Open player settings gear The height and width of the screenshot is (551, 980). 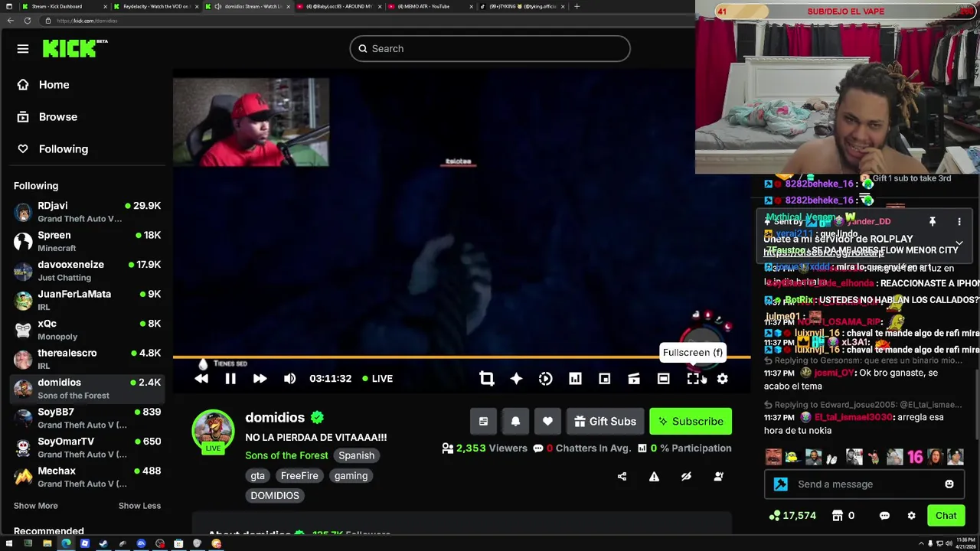(x=722, y=379)
